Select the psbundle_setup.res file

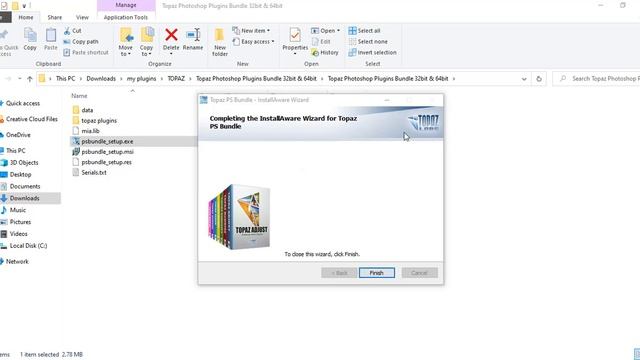click(102, 162)
